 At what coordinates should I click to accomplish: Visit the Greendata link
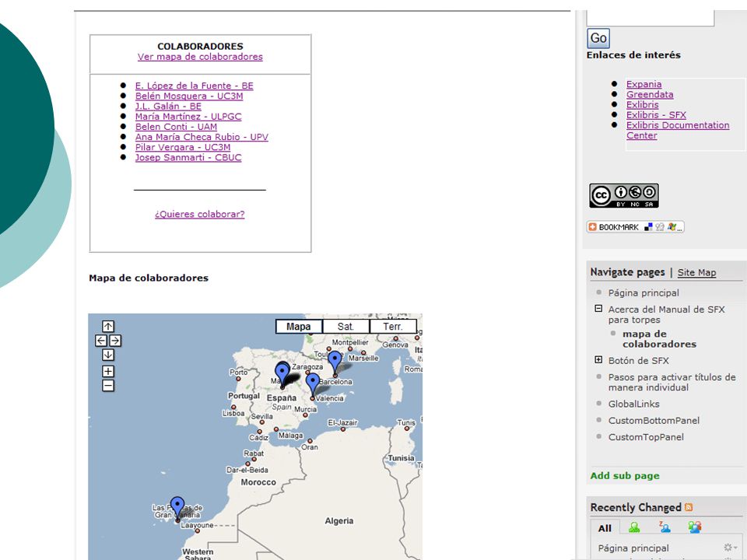coord(650,94)
